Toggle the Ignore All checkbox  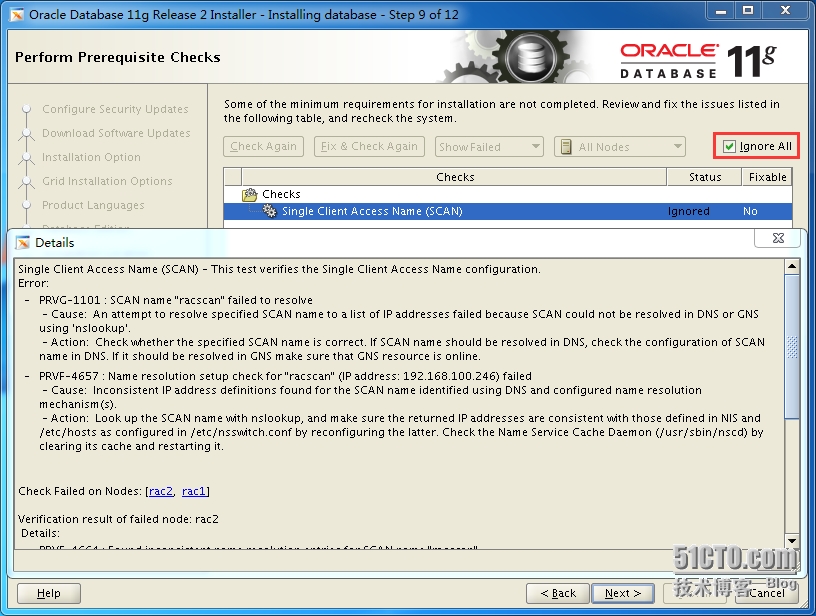(729, 147)
